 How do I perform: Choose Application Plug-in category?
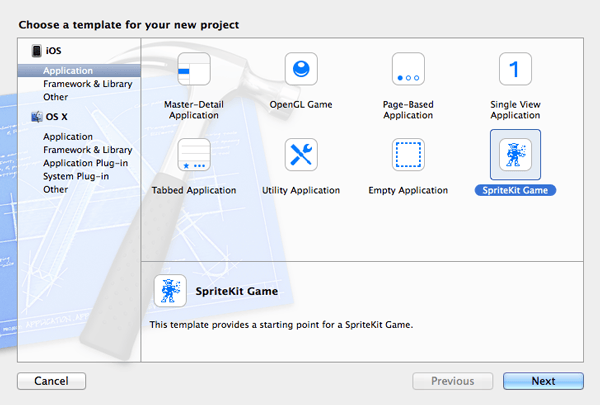[x=82, y=163]
